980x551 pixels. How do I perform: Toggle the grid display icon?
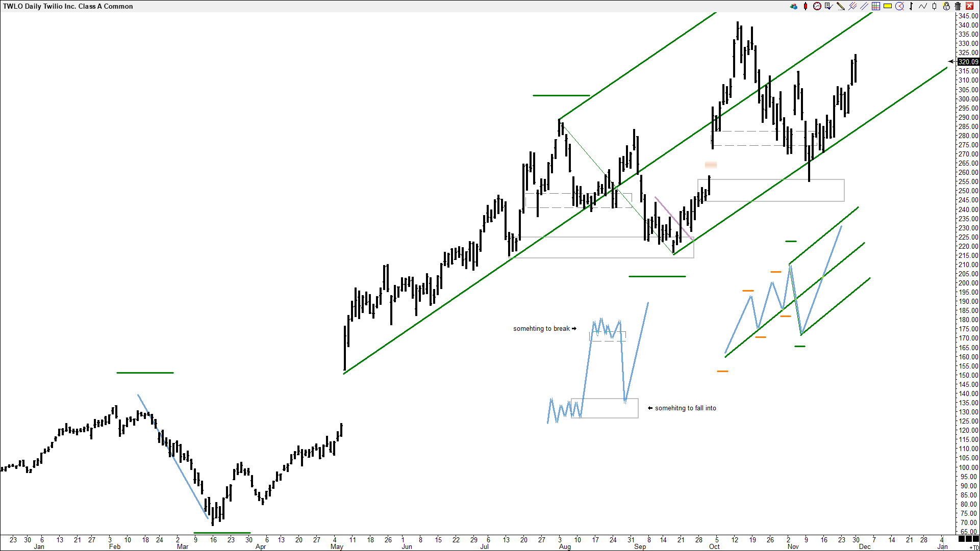pyautogui.click(x=875, y=6)
